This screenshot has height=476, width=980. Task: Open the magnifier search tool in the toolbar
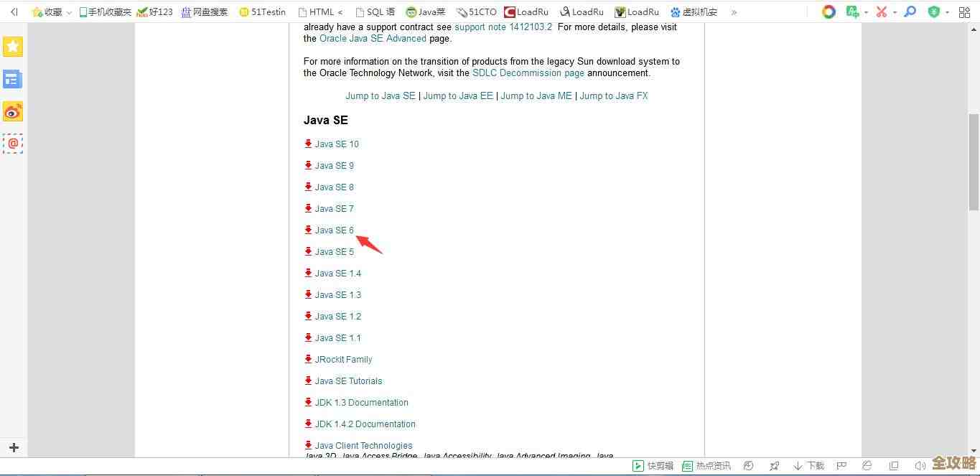pyautogui.click(x=909, y=11)
